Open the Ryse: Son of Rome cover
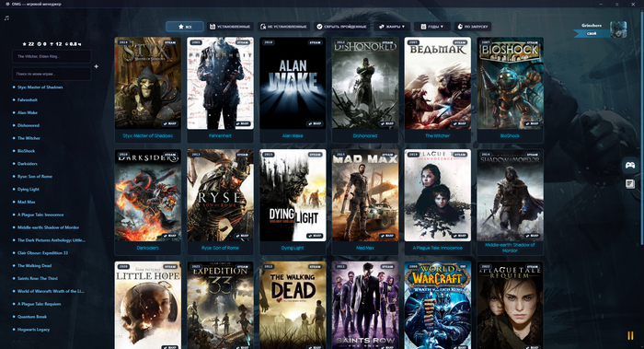Viewport: 644px width, 349px height. [x=220, y=195]
